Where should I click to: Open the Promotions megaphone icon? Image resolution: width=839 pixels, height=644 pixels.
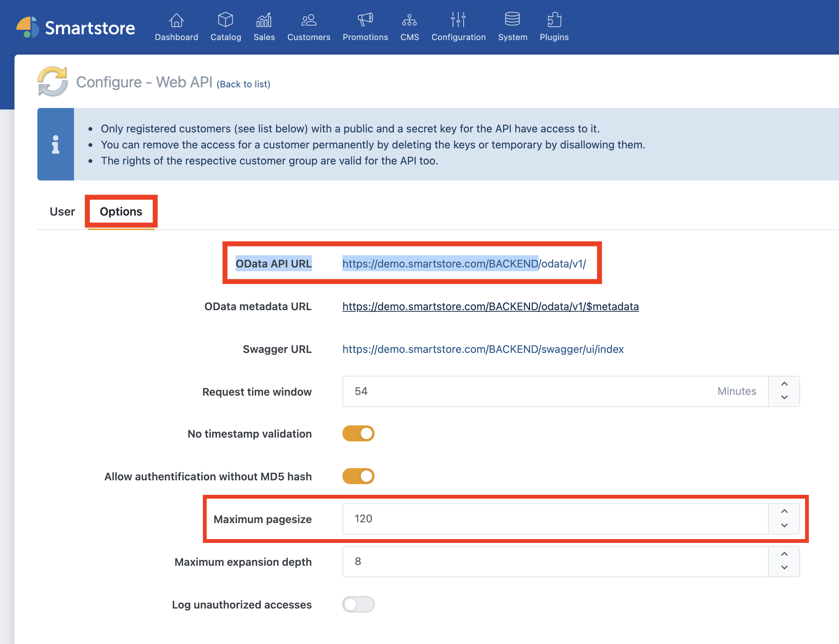365,19
